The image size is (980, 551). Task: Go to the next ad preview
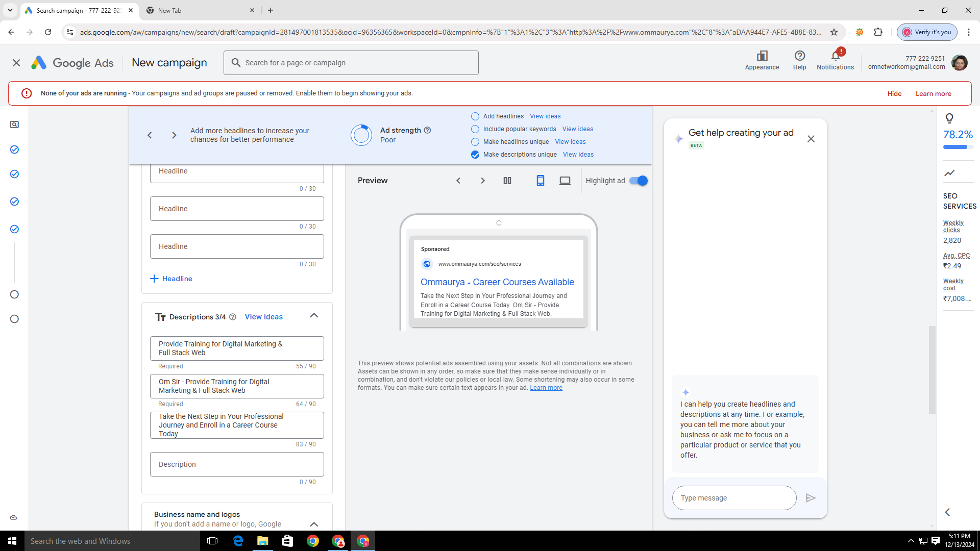tap(483, 181)
